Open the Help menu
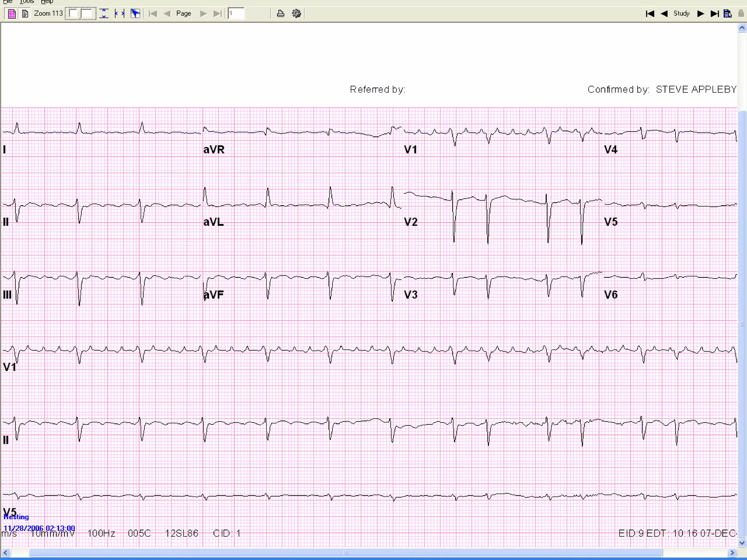Image resolution: width=747 pixels, height=560 pixels. pyautogui.click(x=47, y=1)
